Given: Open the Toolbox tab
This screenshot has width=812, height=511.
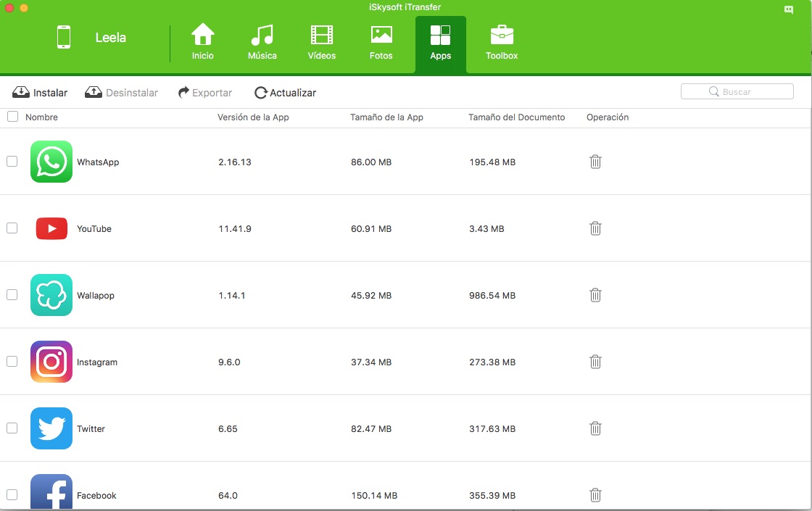Looking at the screenshot, I should [x=501, y=43].
